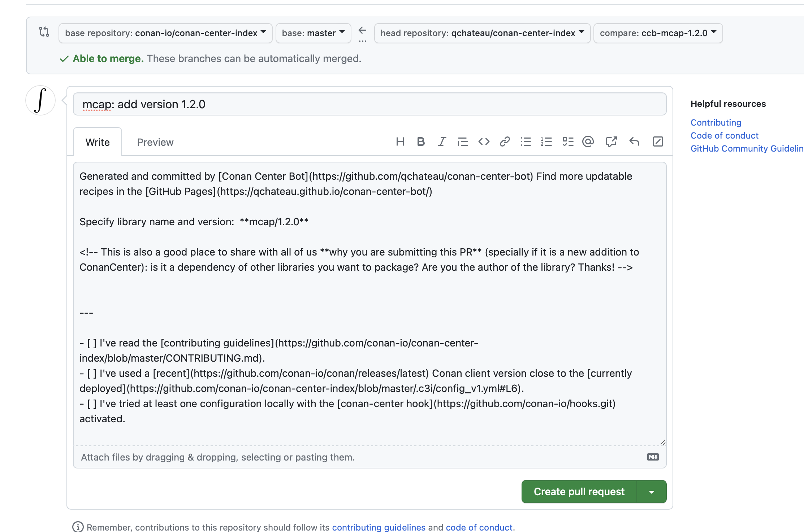The height and width of the screenshot is (532, 804).
Task: Open the Create pull request options arrow
Action: [x=652, y=491]
